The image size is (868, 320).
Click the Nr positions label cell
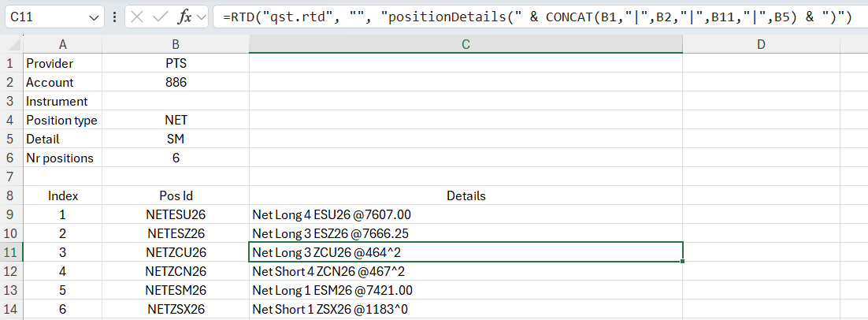point(62,158)
